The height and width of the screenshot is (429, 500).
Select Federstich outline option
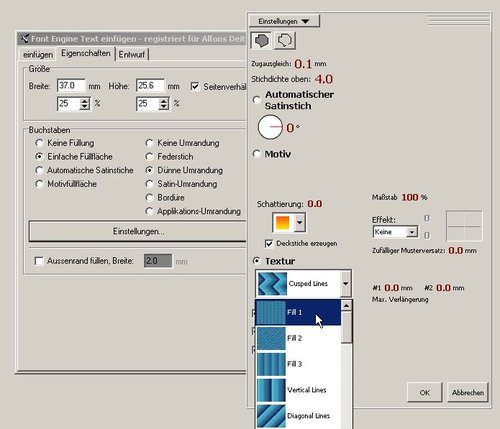149,156
